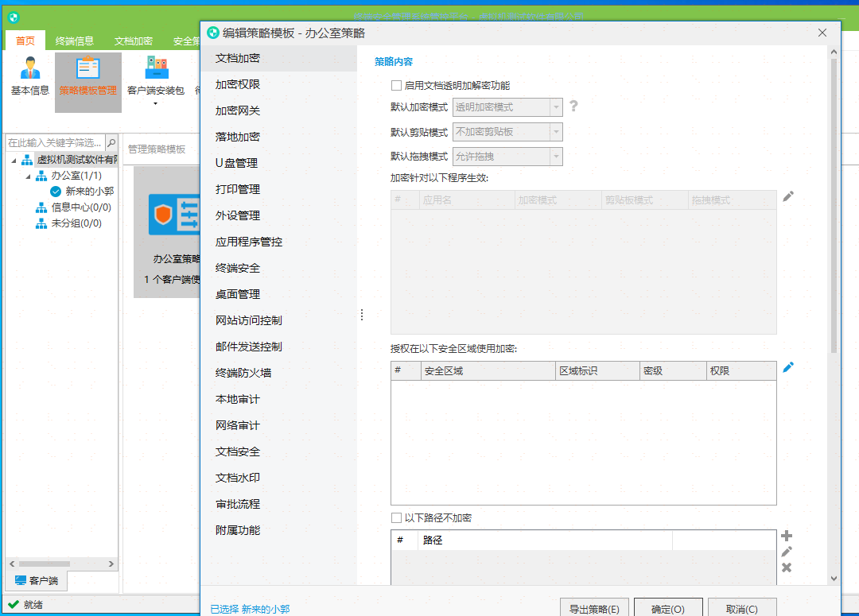The height and width of the screenshot is (616, 859).
Task: Select U盘管理 policy category
Action: [279, 163]
